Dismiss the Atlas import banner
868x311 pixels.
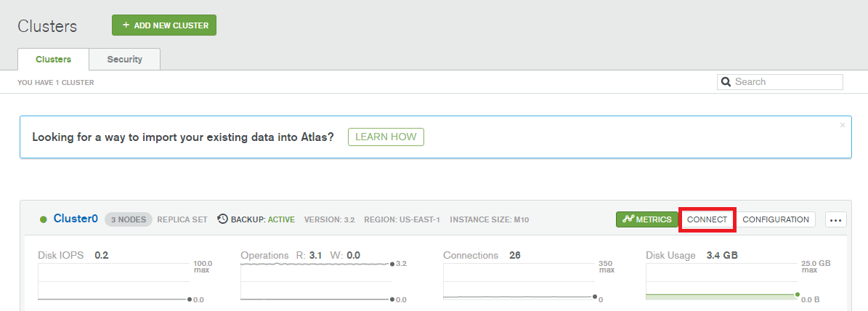pos(843,125)
